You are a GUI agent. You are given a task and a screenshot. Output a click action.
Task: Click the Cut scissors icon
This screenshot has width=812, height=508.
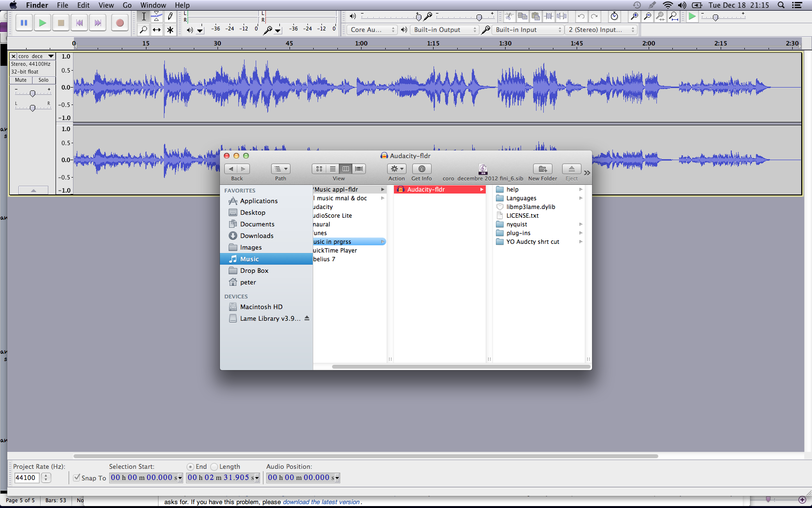pos(509,16)
